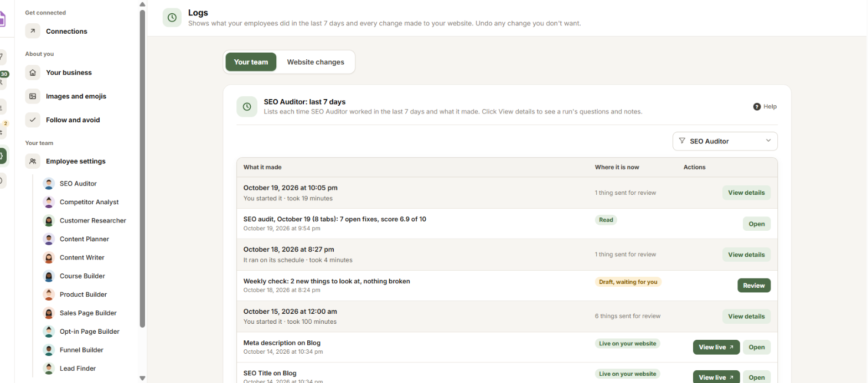Switch to the Website changes tab
The width and height of the screenshot is (868, 383).
click(x=316, y=62)
